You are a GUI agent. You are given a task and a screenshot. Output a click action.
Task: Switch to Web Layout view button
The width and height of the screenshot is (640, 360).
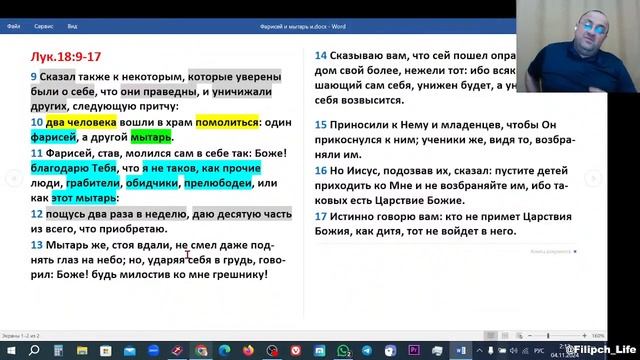click(x=519, y=336)
